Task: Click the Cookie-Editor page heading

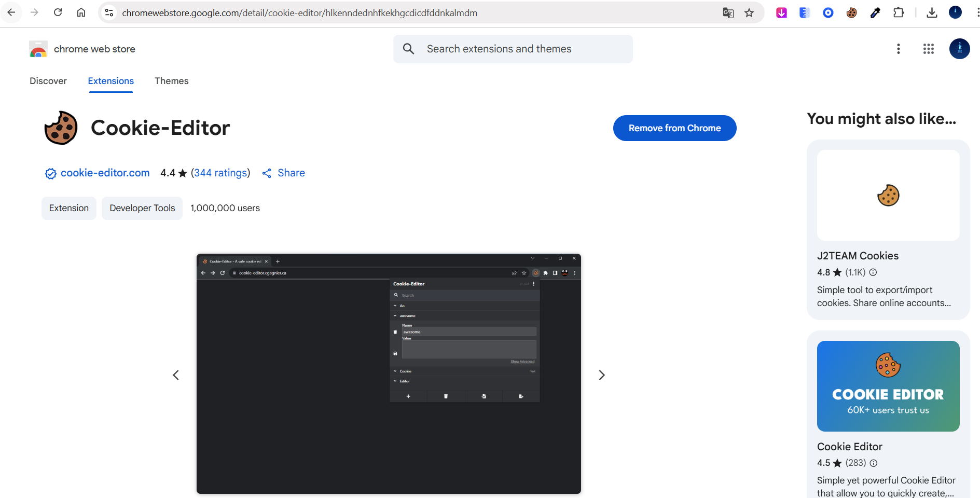Action: point(160,128)
